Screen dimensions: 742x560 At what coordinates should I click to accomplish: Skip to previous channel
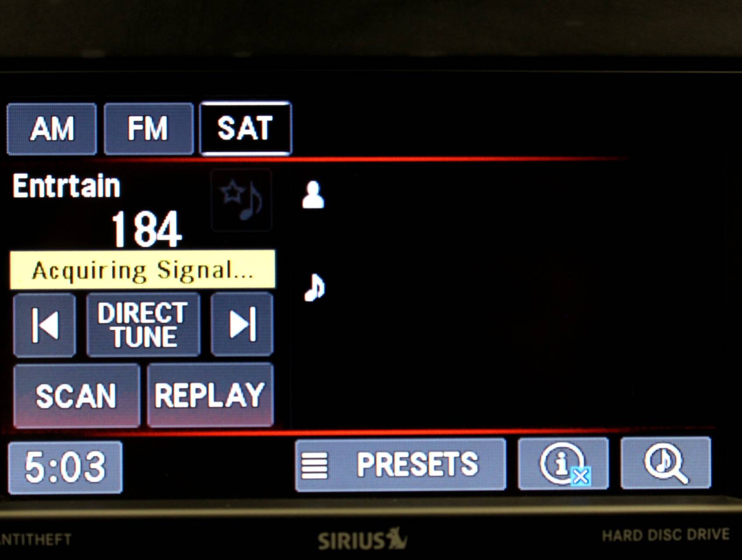45,325
